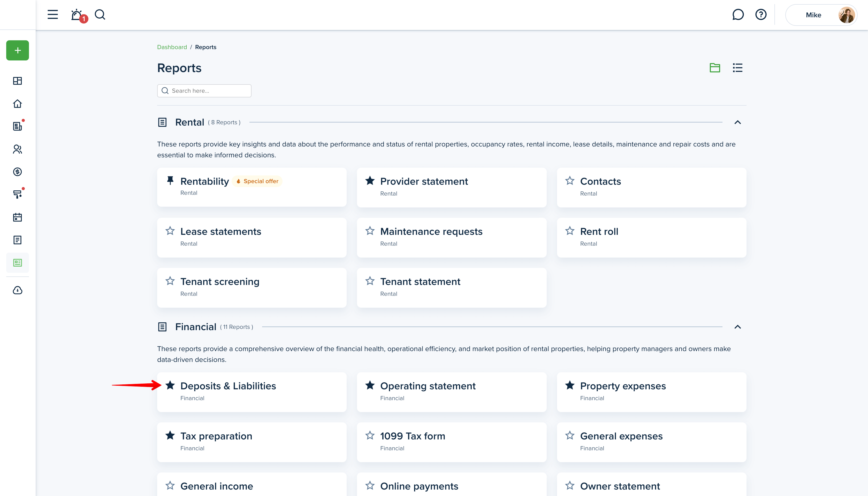Screen dimensions: 868x496
Task: Favorite the Rent roll star
Action: click(x=570, y=231)
